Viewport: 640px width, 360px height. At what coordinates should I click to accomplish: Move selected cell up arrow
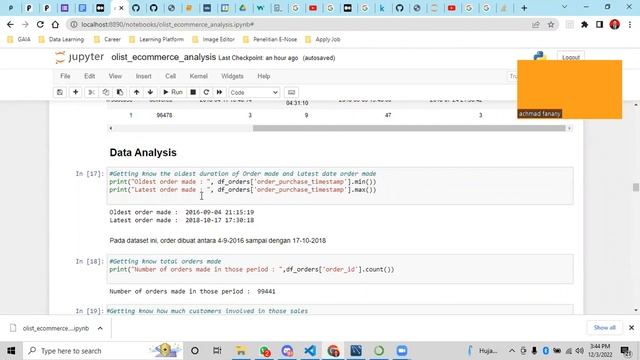click(x=136, y=92)
